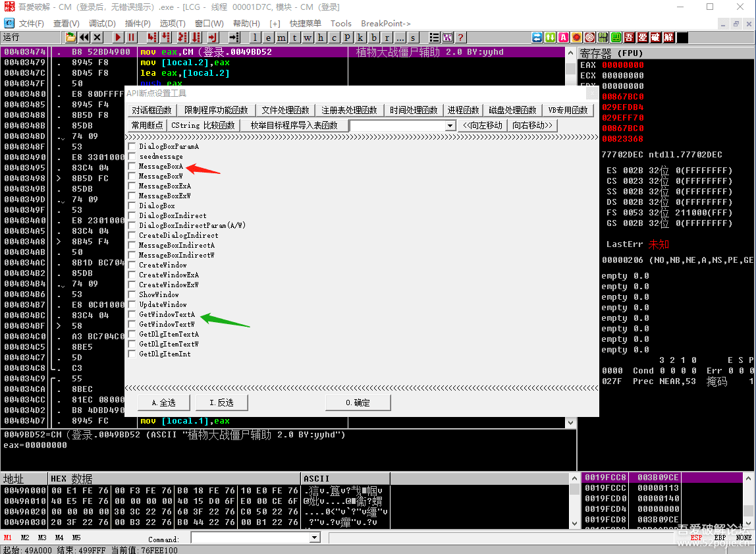The image size is (756, 554).
Task: Click the A.全选 select all button
Action: [x=164, y=402]
